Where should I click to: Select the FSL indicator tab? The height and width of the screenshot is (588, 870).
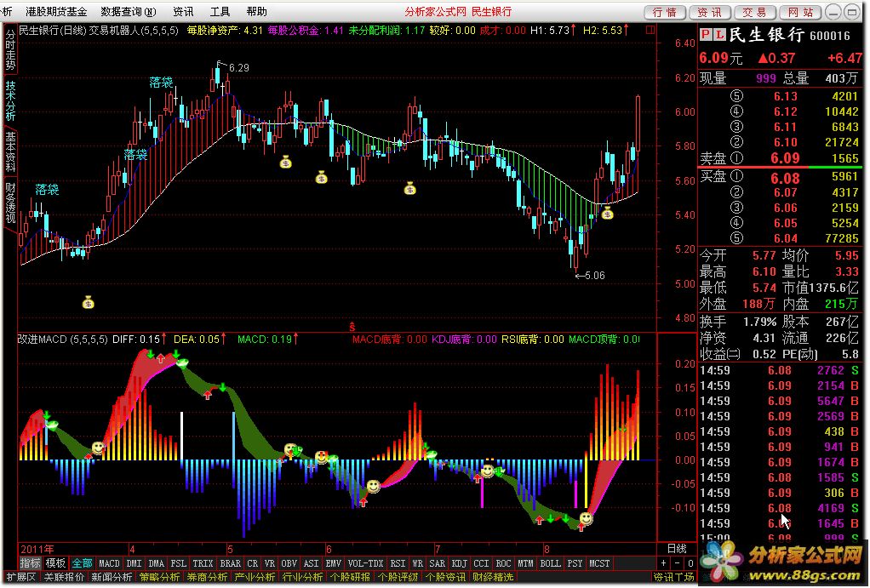click(x=179, y=563)
